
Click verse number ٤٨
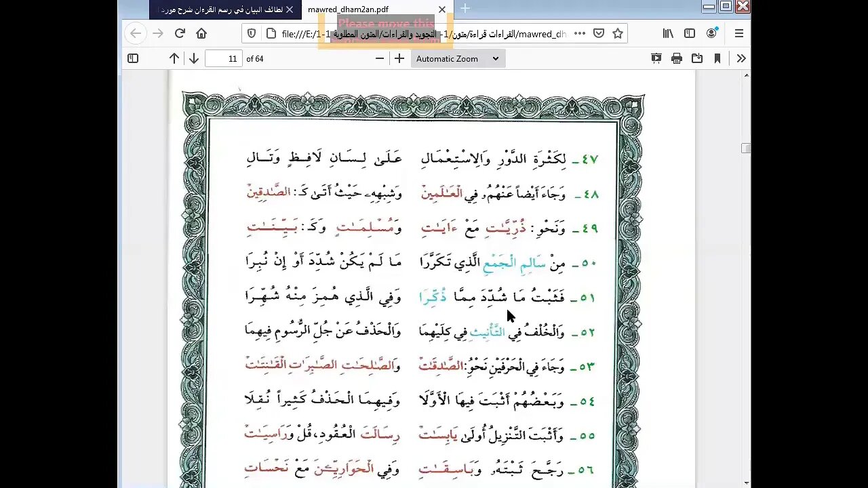click(x=591, y=195)
